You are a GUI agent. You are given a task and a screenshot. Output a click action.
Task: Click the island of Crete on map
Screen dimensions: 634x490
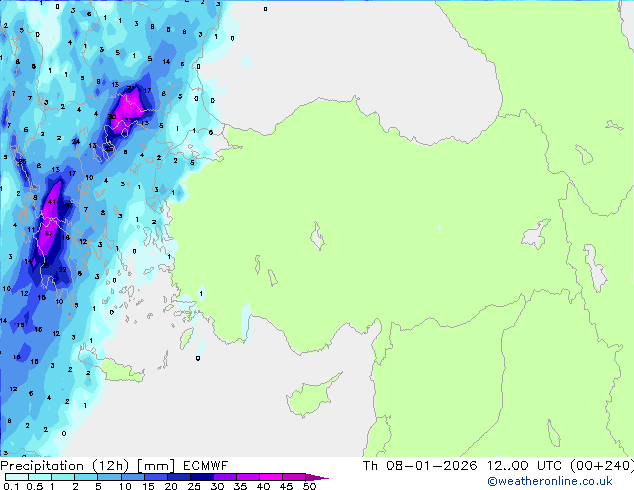pos(117,370)
